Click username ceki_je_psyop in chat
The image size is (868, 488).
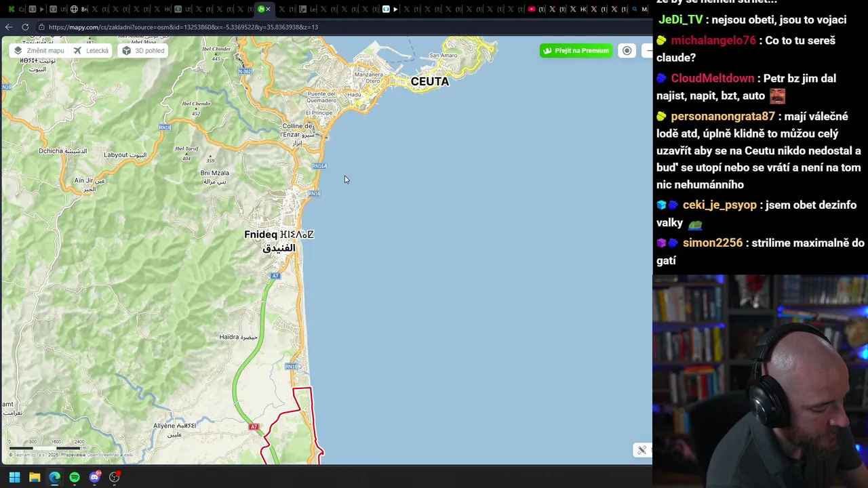coord(719,205)
